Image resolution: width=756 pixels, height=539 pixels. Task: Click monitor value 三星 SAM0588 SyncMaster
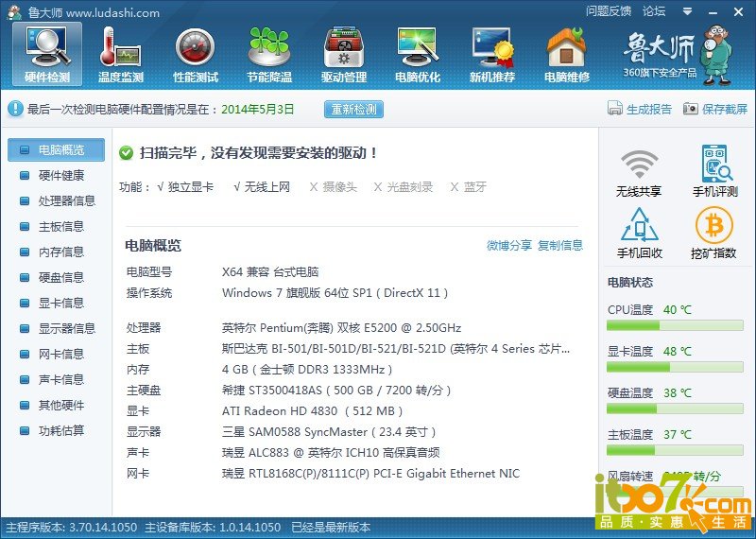coord(329,432)
